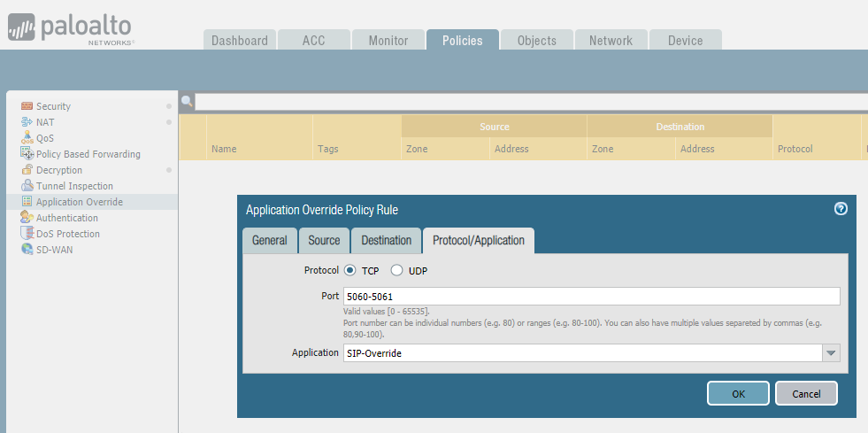Dismiss dialog with Cancel button

pyautogui.click(x=806, y=394)
